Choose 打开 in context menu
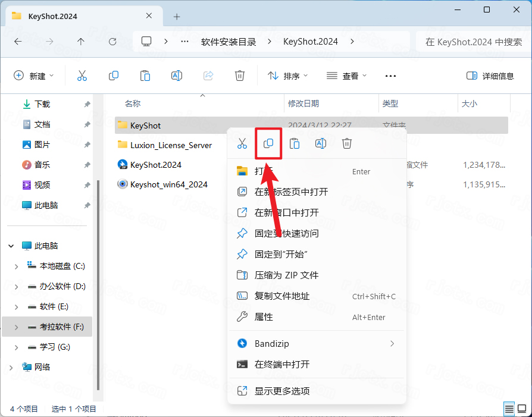Screen dimensions: 532x417 click(317, 171)
